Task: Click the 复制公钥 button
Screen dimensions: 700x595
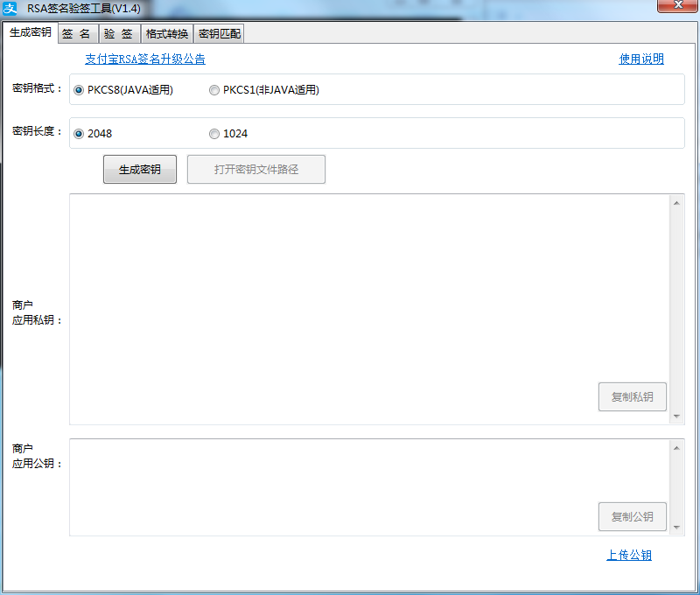Action: [632, 516]
